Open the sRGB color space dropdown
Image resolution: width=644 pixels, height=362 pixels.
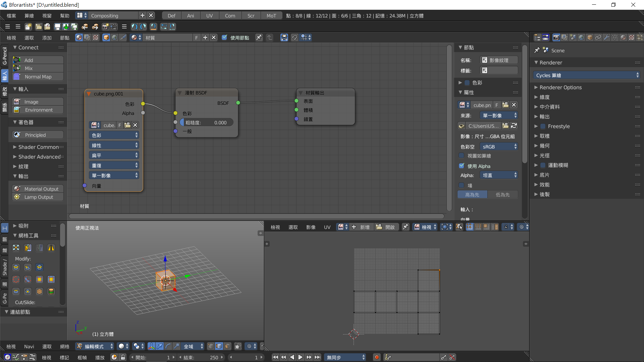point(499,147)
